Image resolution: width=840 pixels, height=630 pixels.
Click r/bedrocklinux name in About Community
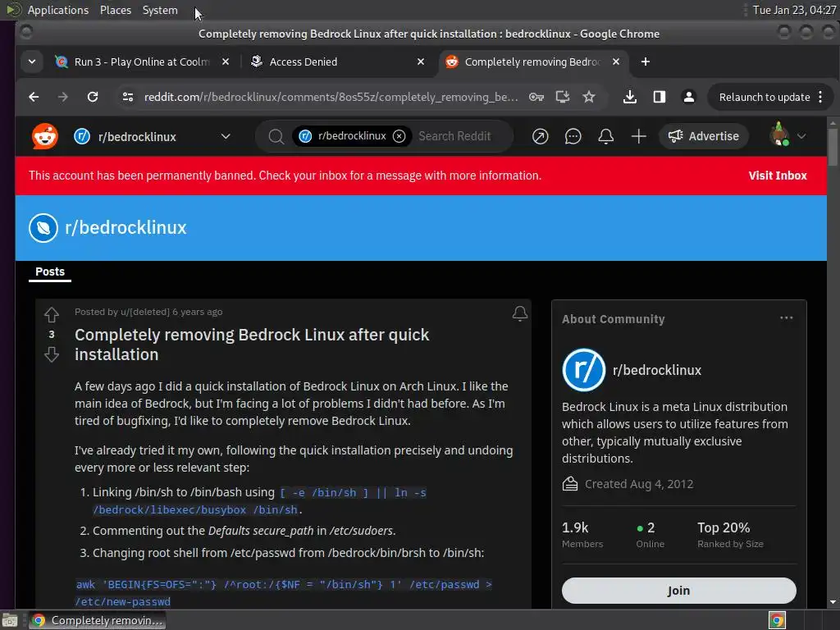657,370
